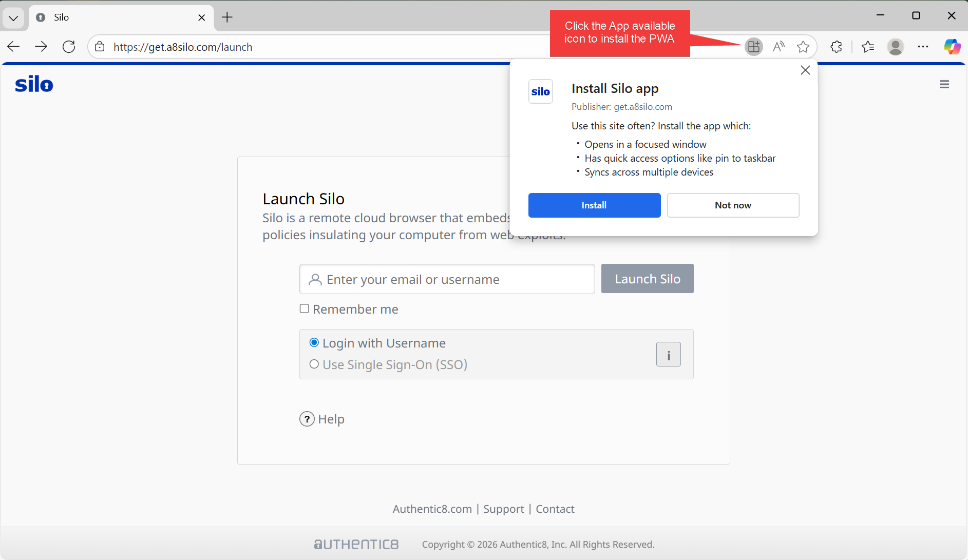Enable the Remember me checkbox
This screenshot has height=560, width=968.
pos(305,308)
